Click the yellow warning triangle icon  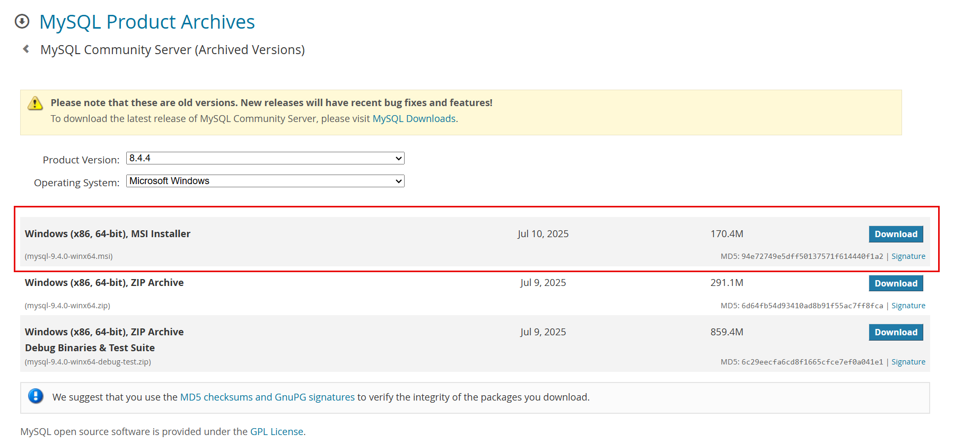(35, 103)
